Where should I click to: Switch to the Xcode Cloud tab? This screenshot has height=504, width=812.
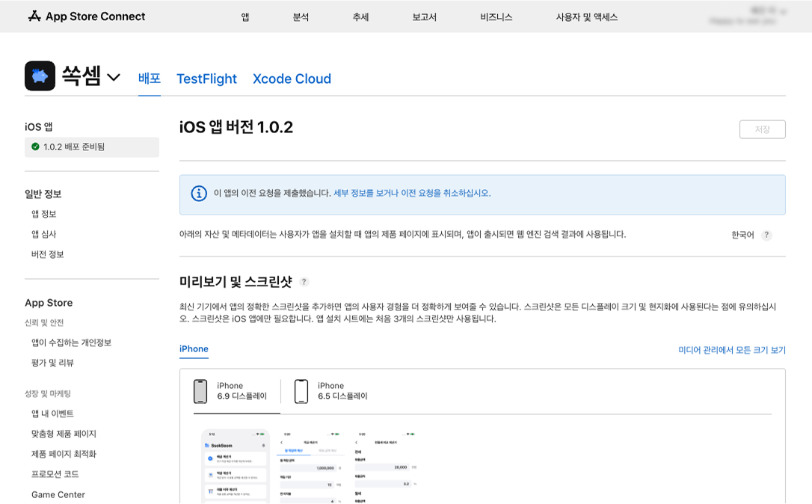pos(292,79)
